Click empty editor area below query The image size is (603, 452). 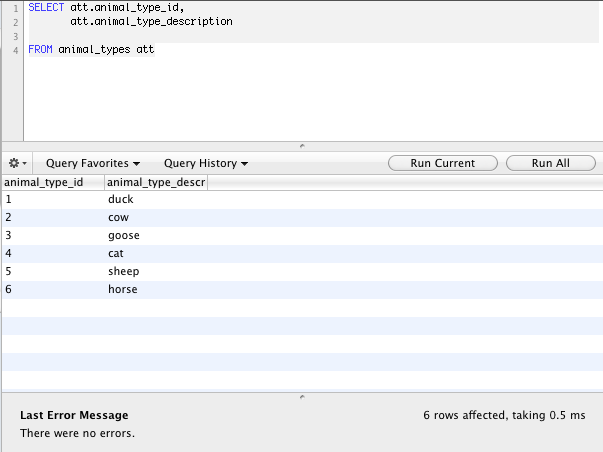[313, 99]
